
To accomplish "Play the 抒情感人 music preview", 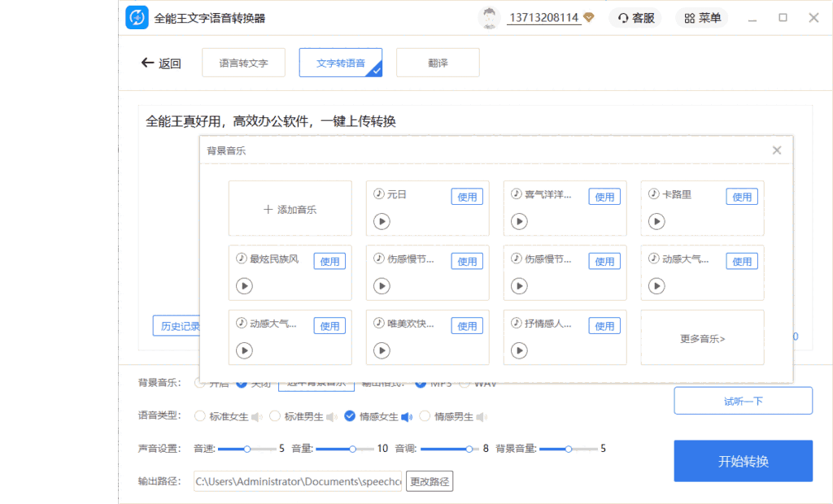I will [x=519, y=350].
